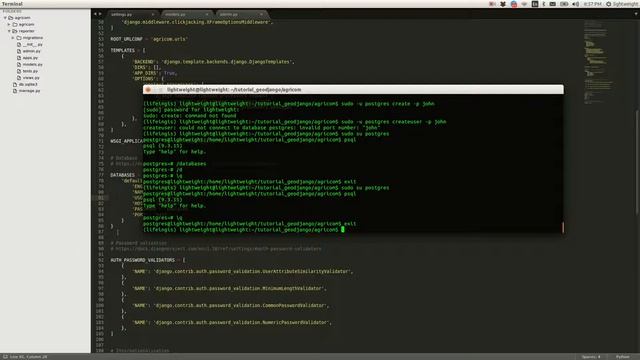This screenshot has width=640, height=360.
Task: Click the NumericPasswordValidator line
Action: pos(232,322)
